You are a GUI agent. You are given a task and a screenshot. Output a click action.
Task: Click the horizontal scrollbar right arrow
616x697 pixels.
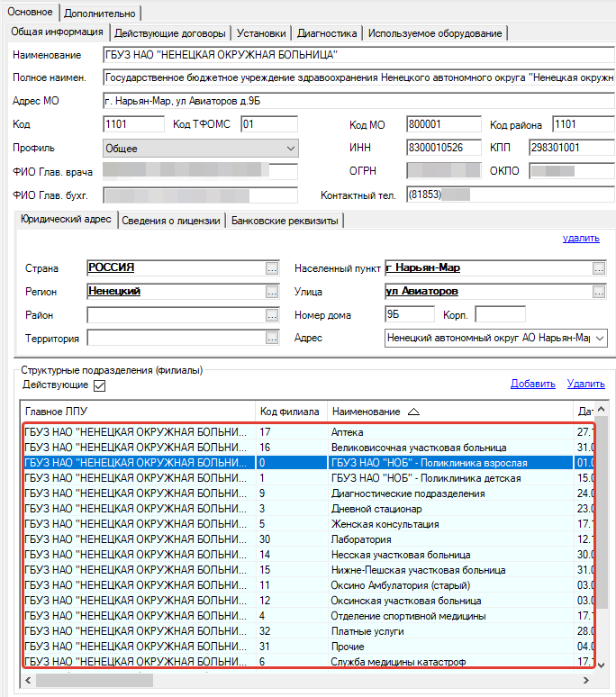586,680
